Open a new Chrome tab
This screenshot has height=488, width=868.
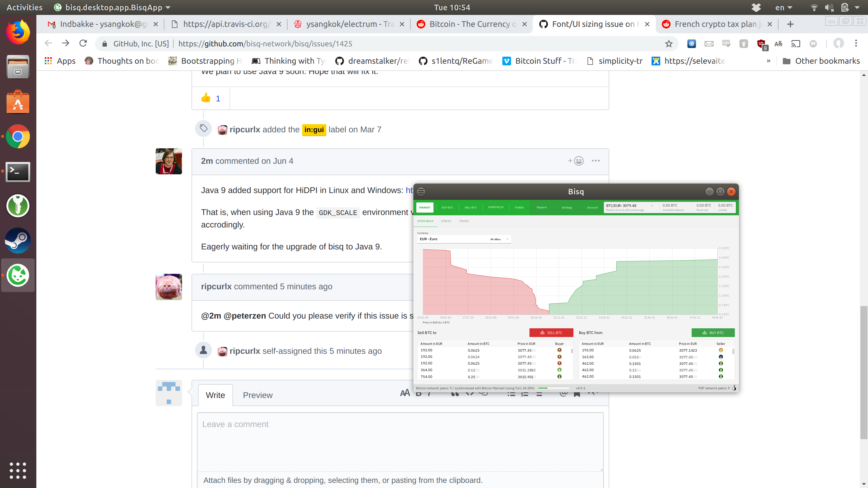coord(790,24)
